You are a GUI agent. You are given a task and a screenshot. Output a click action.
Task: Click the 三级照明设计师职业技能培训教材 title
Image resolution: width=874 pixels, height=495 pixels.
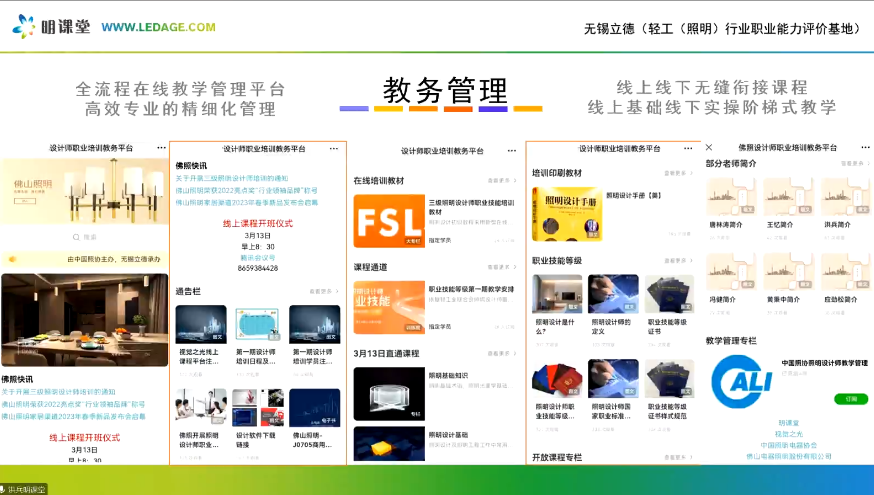472,207
